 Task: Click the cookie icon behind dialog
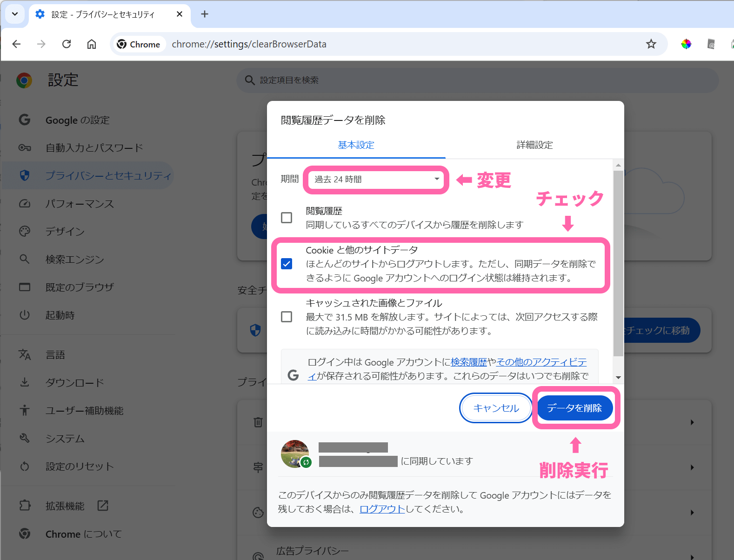(x=258, y=513)
